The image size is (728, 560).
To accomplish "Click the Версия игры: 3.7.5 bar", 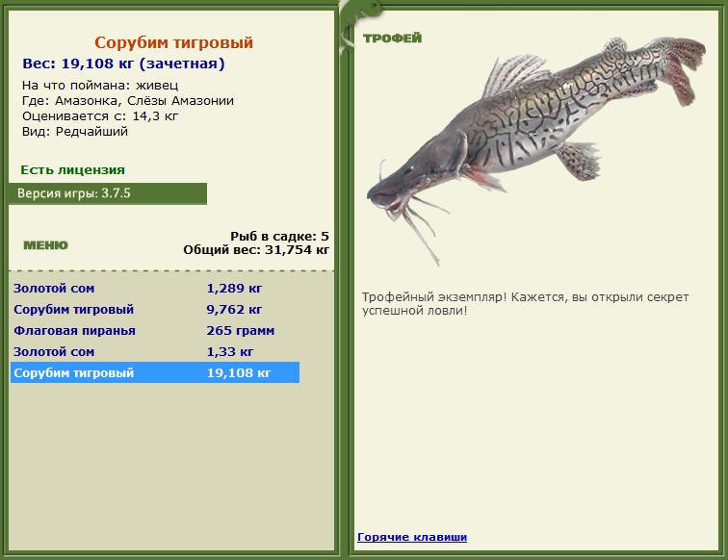I will click(108, 193).
